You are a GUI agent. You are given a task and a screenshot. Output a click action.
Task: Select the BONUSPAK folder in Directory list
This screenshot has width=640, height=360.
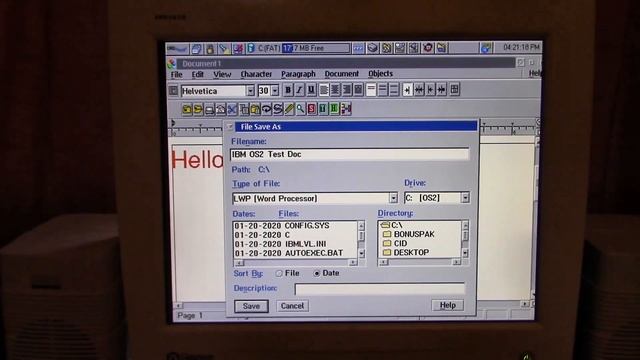click(409, 234)
